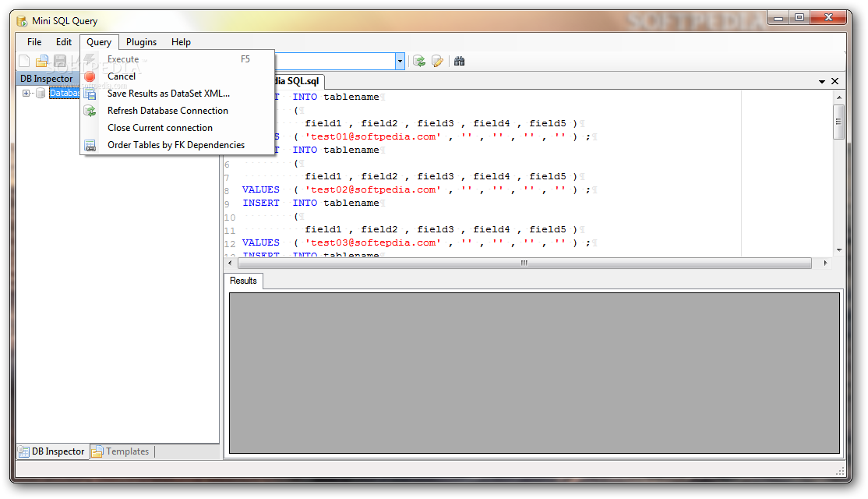Switch to the Templates tab
This screenshot has width=868, height=499.
122,451
